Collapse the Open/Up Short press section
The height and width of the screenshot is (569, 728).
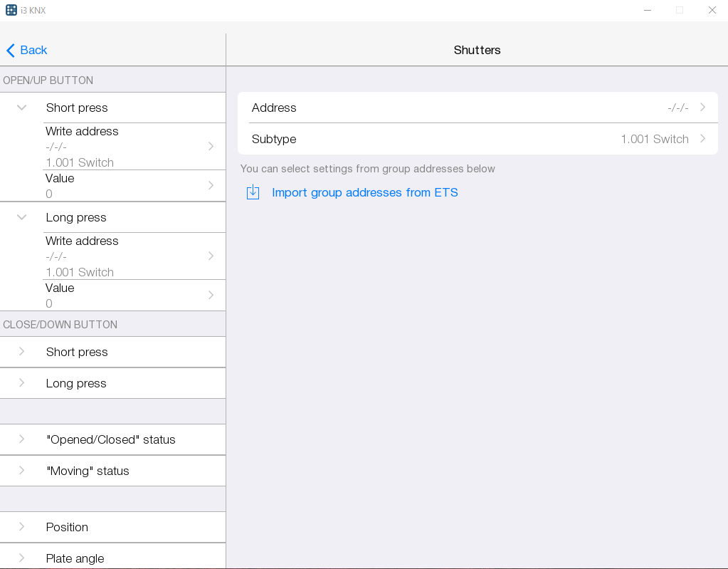tap(22, 108)
